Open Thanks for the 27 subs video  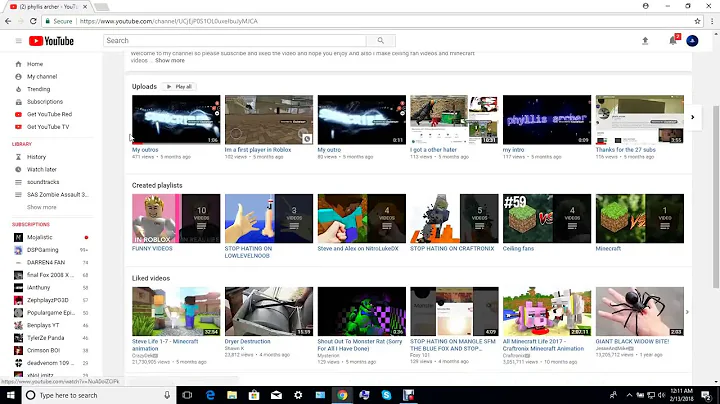click(640, 119)
